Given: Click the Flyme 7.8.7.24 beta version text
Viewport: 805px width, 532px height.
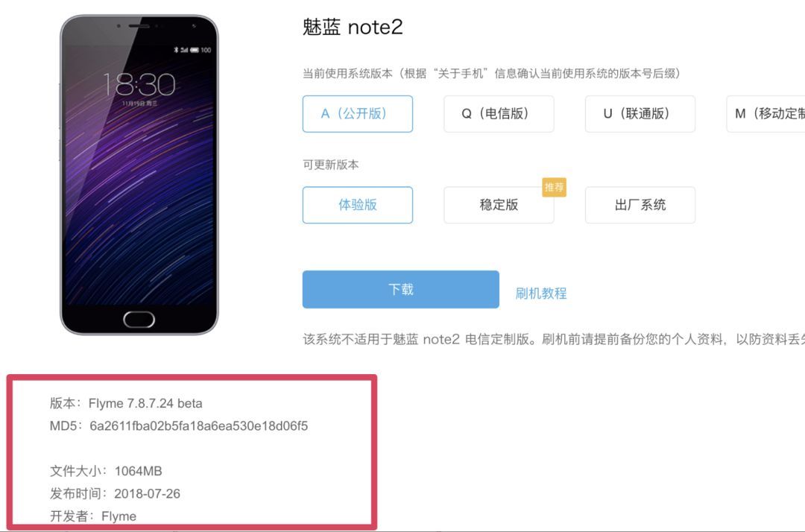Looking at the screenshot, I should pos(145,403).
